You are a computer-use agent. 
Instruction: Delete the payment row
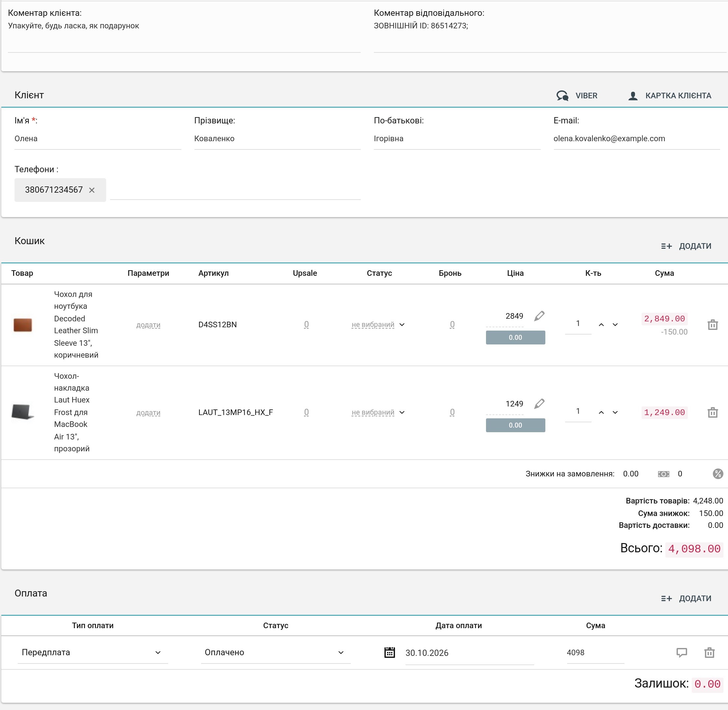tap(710, 653)
